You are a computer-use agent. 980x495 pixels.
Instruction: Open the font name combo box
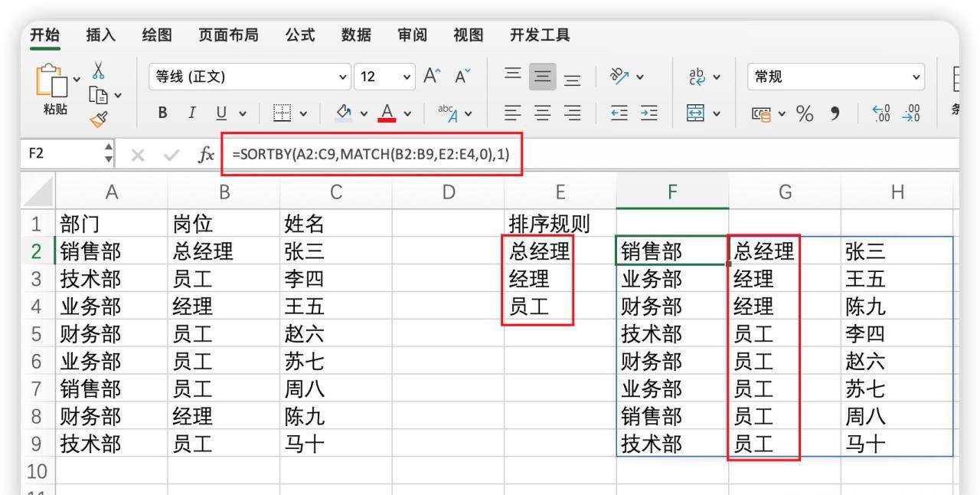249,77
